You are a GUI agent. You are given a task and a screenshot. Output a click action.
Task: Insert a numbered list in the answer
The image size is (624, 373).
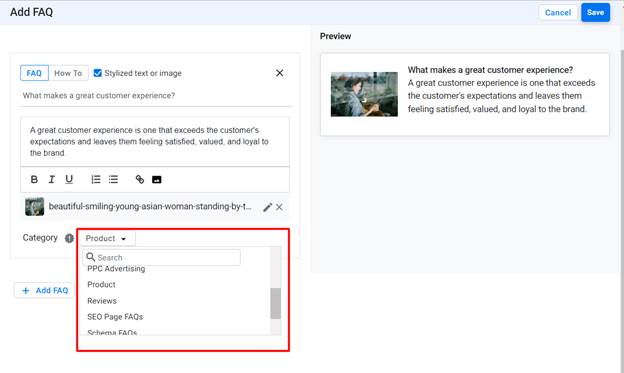[96, 180]
